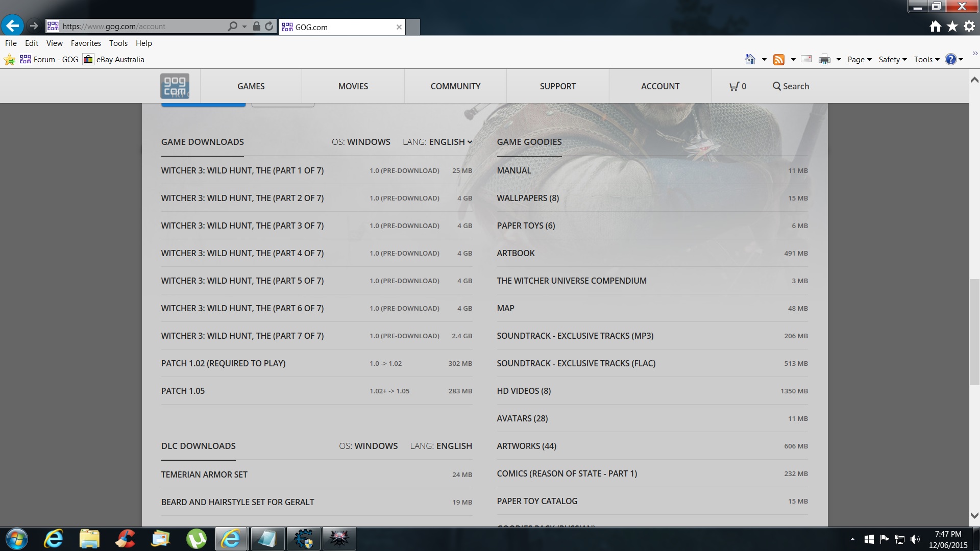Open File Explorer folder in taskbar
This screenshot has width=980, height=551.
(89, 539)
